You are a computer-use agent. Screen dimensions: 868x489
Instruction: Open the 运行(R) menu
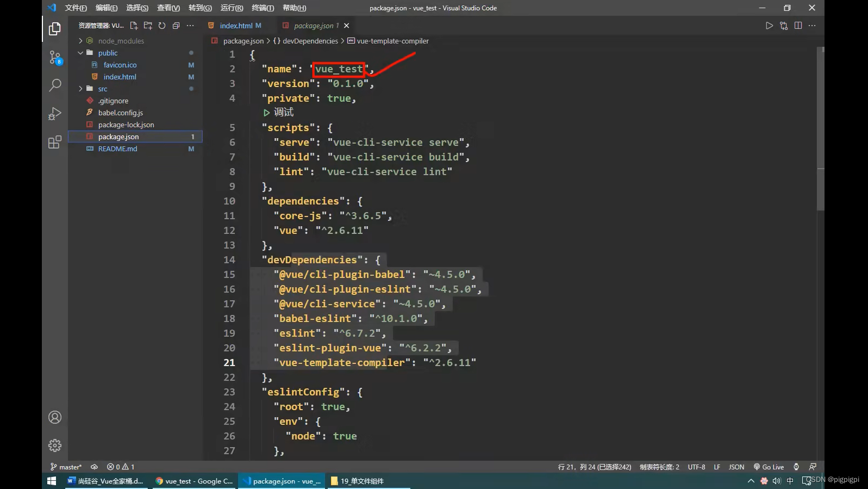pyautogui.click(x=232, y=8)
